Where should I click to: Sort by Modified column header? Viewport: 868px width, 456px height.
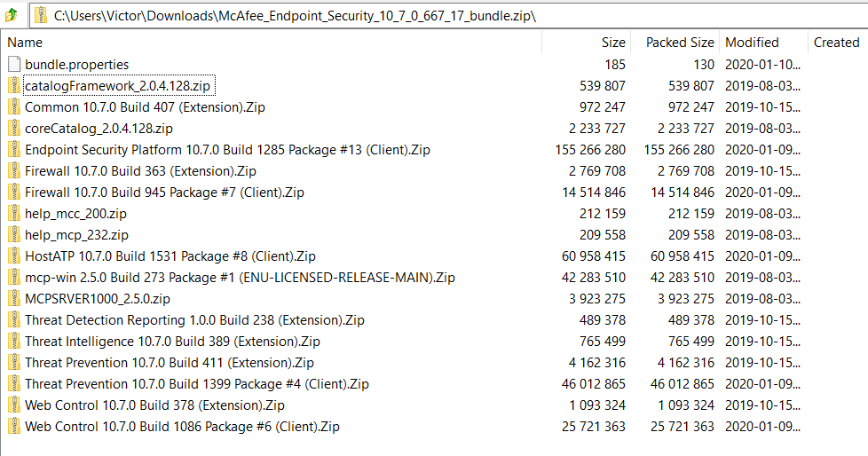tap(751, 43)
